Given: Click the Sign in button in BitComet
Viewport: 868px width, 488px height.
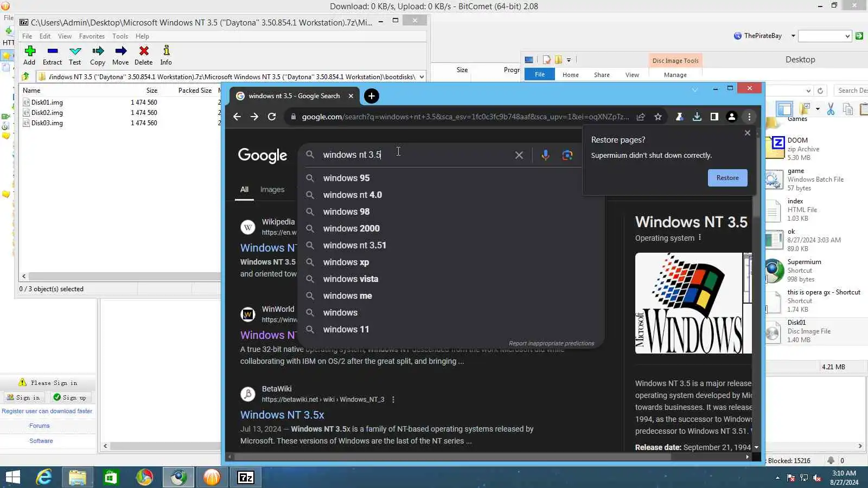Looking at the screenshot, I should [23, 397].
